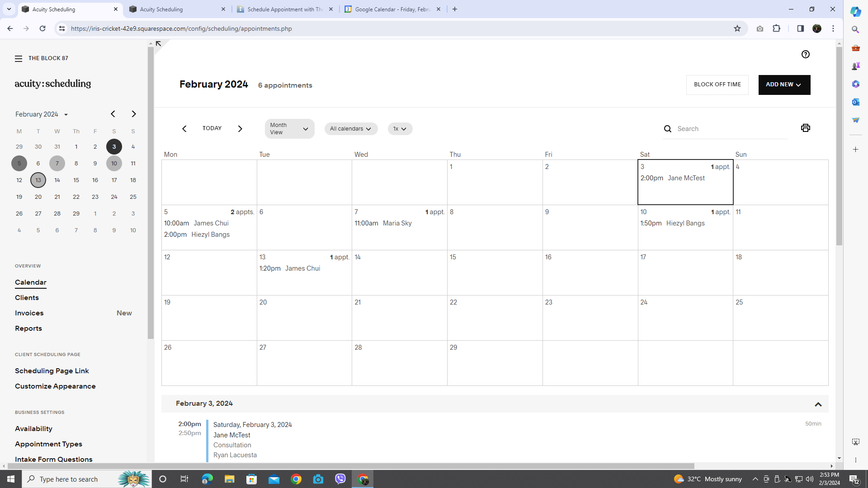Go to previous month in mini calendar

tap(113, 114)
